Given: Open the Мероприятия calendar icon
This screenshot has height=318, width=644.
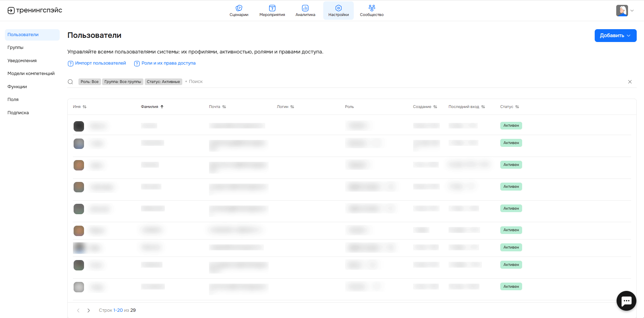Looking at the screenshot, I should [272, 8].
